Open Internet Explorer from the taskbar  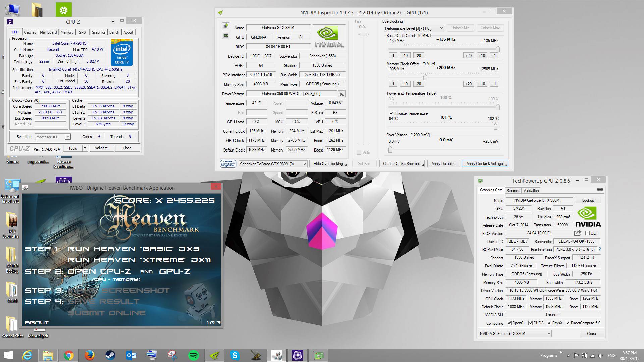[27, 355]
